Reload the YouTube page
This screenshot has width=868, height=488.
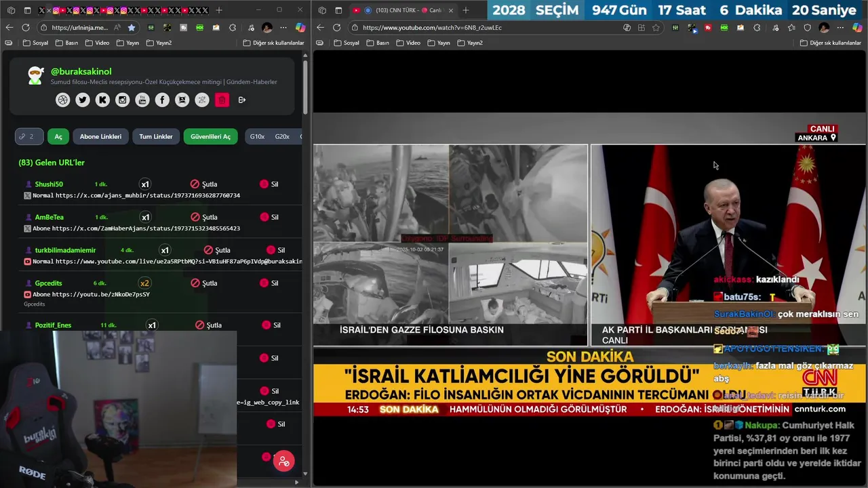(337, 27)
